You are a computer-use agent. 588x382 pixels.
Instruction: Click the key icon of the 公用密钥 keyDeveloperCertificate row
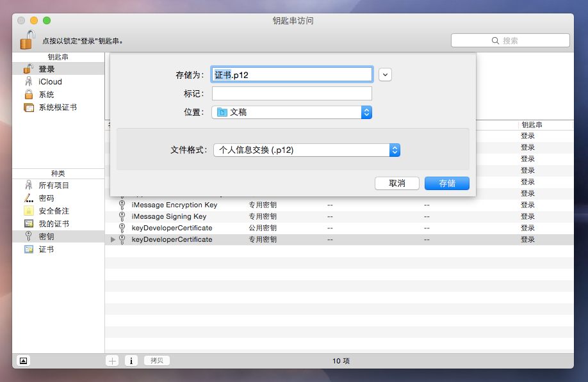122,228
